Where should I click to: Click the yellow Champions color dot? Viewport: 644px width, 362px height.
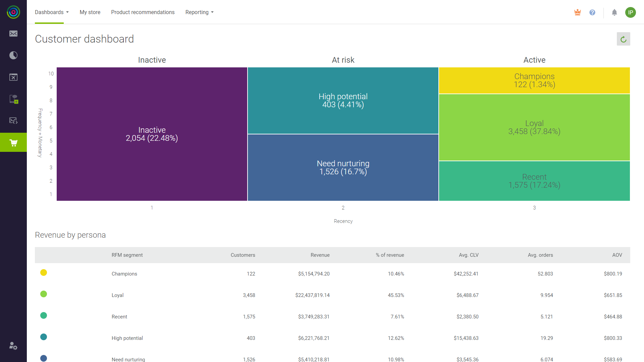pos(44,273)
